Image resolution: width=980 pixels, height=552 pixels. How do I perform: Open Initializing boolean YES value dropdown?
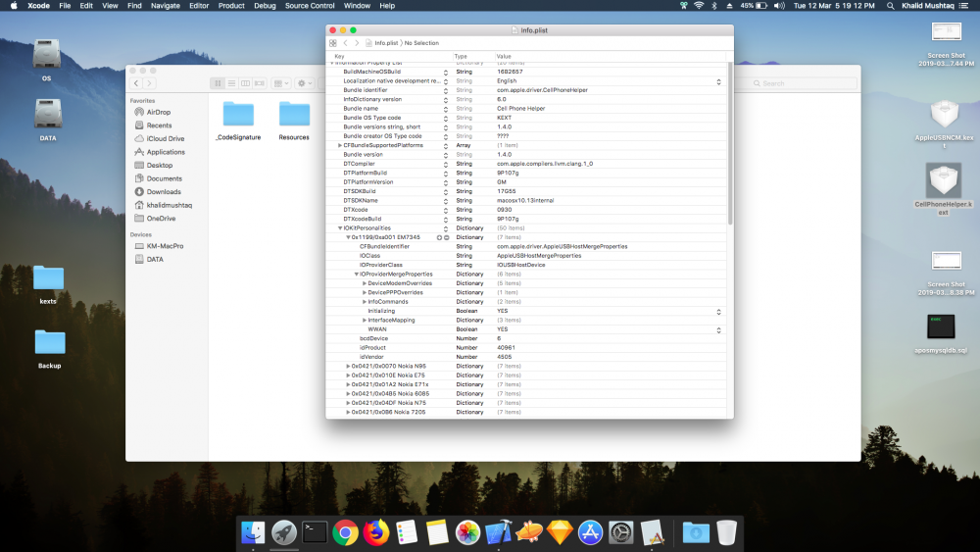[x=718, y=312]
